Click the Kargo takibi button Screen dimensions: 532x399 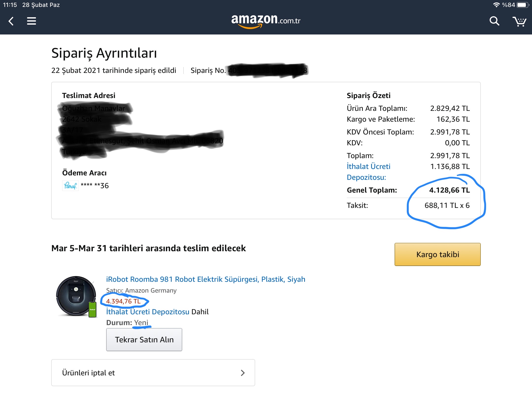click(x=438, y=254)
